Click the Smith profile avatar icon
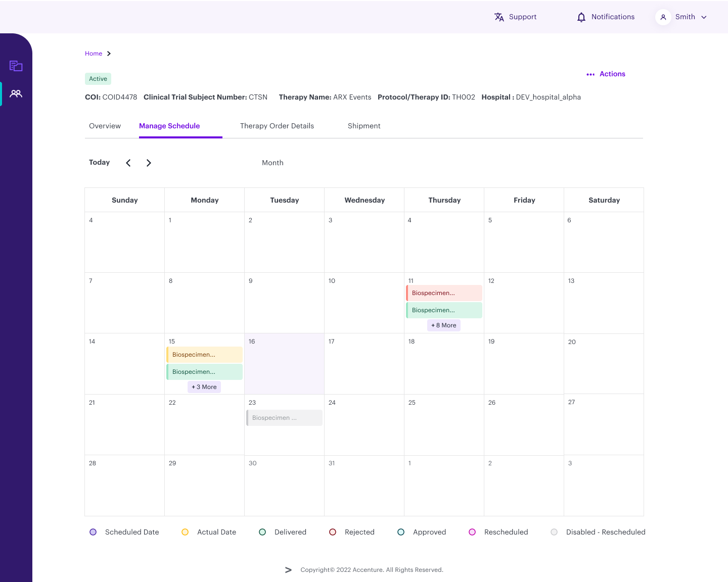 pos(663,17)
